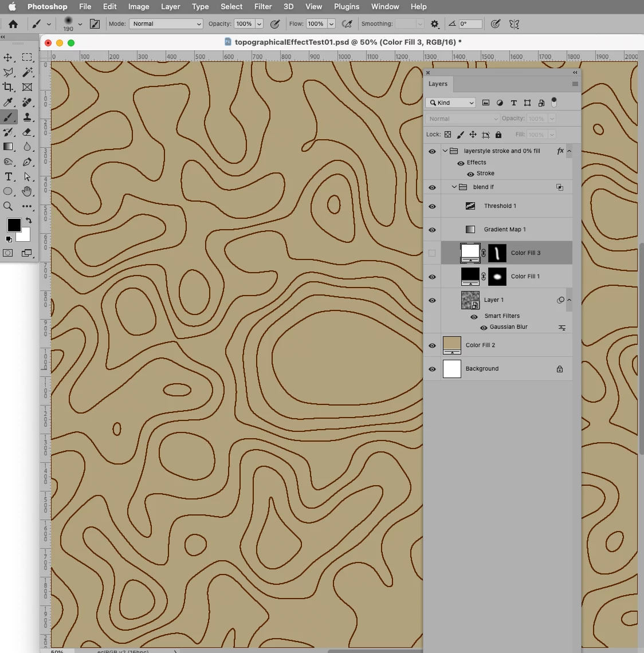This screenshot has width=644, height=653.
Task: Show the Color Fill 3 layer
Action: pyautogui.click(x=432, y=253)
